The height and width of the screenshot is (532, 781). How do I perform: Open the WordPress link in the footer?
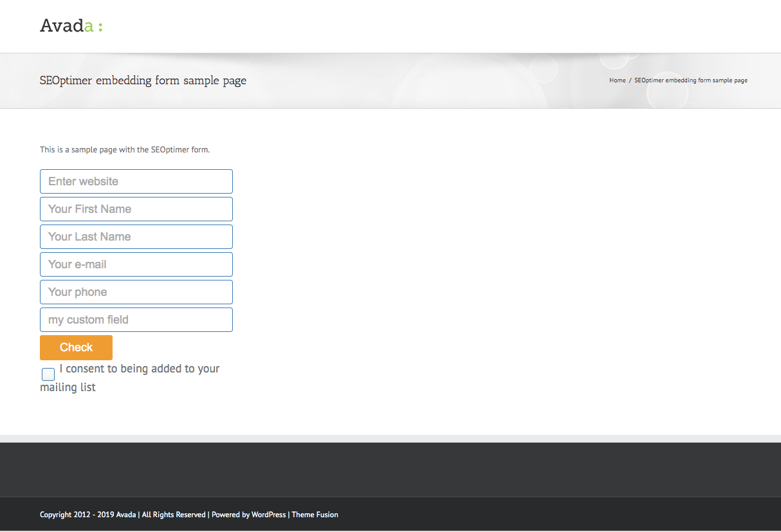(x=268, y=515)
